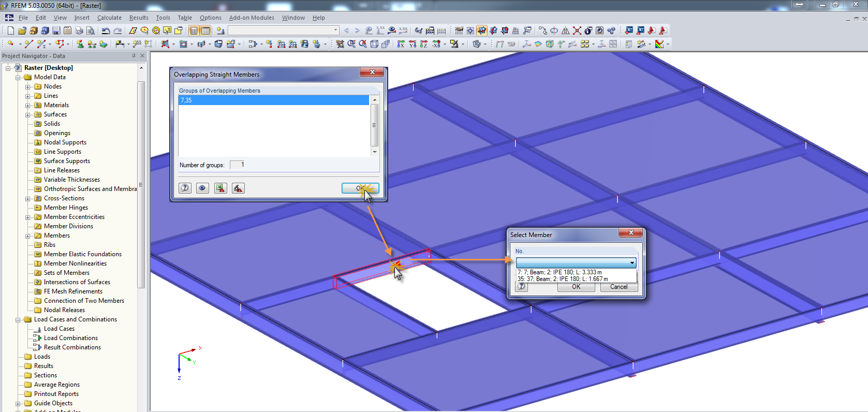This screenshot has width=868, height=412.
Task: Click the groups list scrollbar thumb
Action: tap(374, 125)
